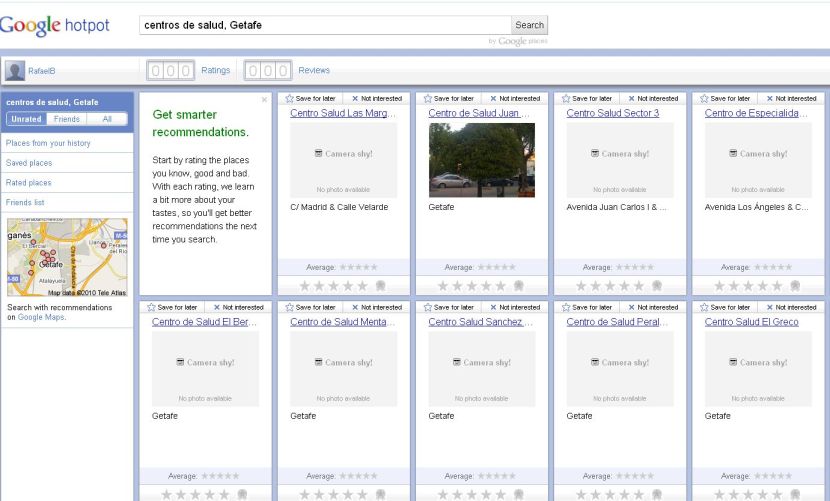Switch to the Friends filter
The height and width of the screenshot is (501, 830).
67,119
